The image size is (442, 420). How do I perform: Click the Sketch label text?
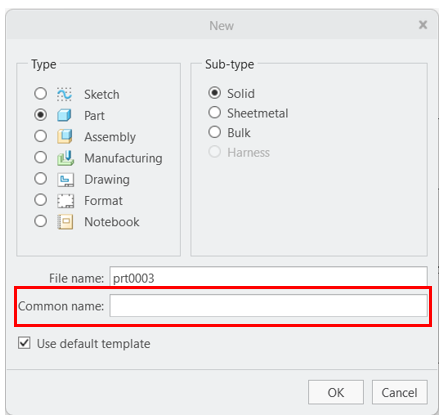[102, 95]
